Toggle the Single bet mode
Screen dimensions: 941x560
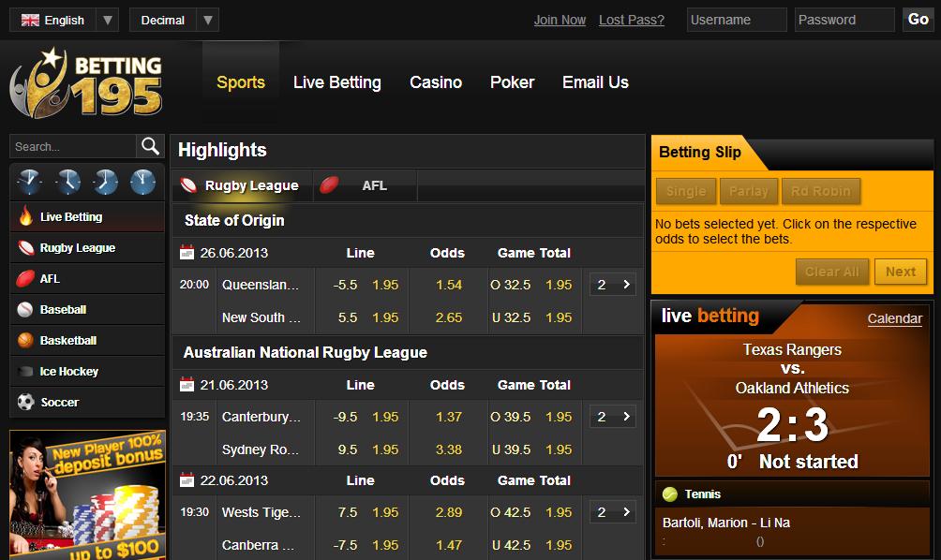click(x=685, y=191)
